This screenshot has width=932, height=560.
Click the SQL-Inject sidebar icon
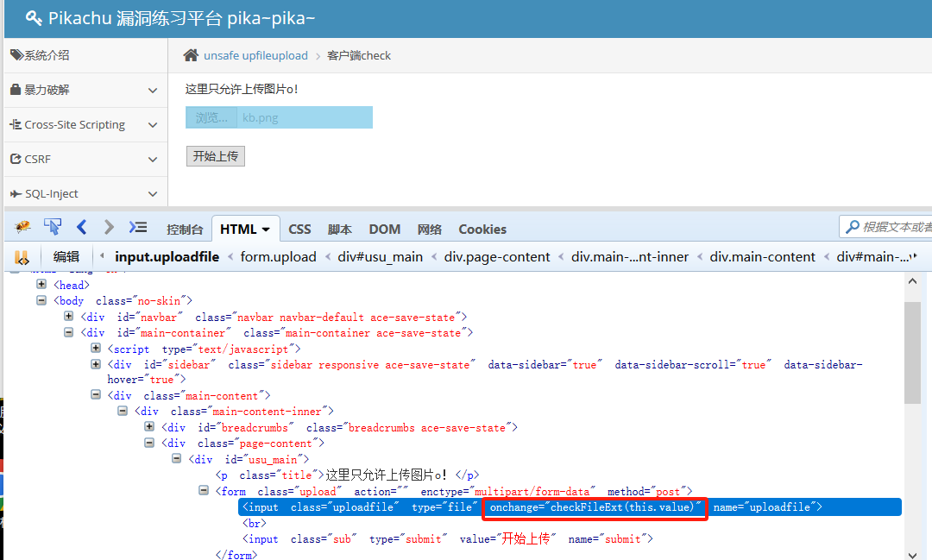[16, 194]
